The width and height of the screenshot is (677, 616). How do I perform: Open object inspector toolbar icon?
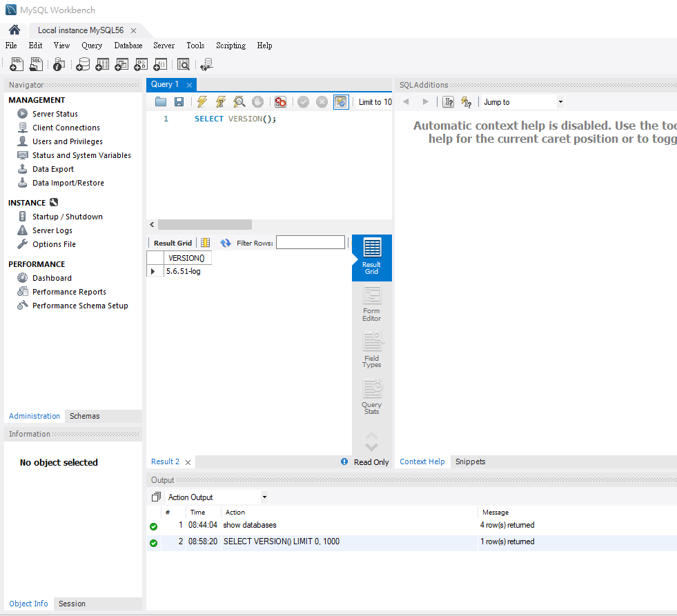59,64
